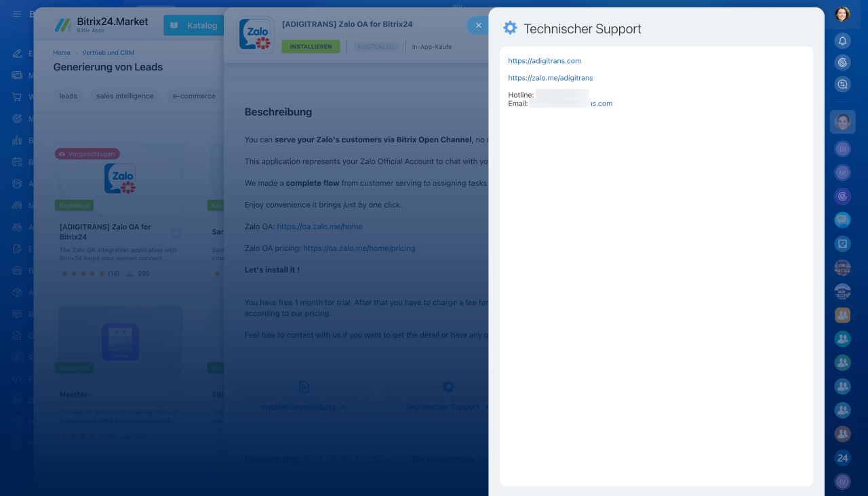
Task: Click the Rezensionen section label
Action: pos(443,459)
